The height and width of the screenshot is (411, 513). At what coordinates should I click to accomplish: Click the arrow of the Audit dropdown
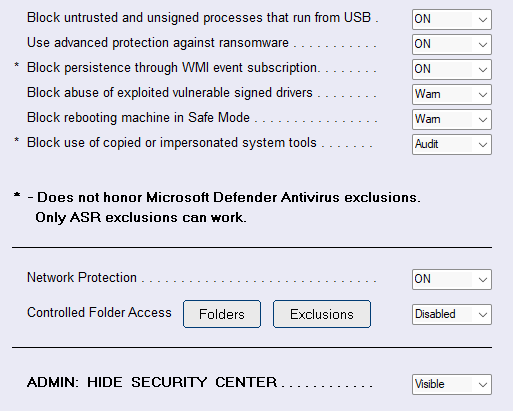click(x=482, y=145)
